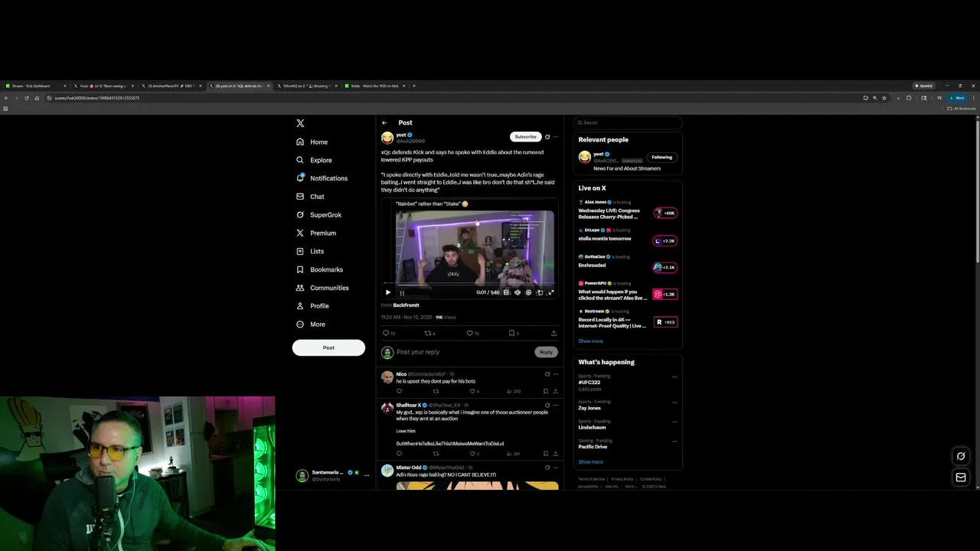Viewport: 980px width, 551px height.
Task: Join Alex Jones live broadcast
Action: pyautogui.click(x=665, y=213)
